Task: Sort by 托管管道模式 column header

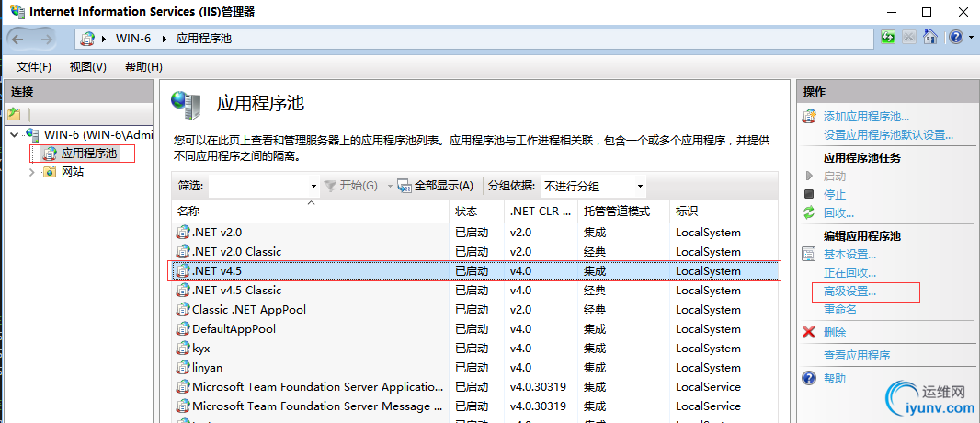Action: tap(623, 211)
